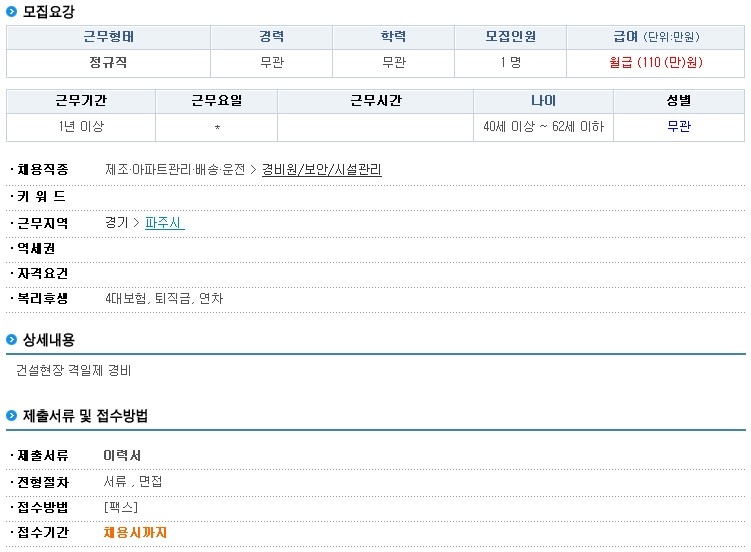The height and width of the screenshot is (552, 751).
Task: Click the 40세 이상 ~ 62세 이하 age cell
Action: tap(543, 127)
